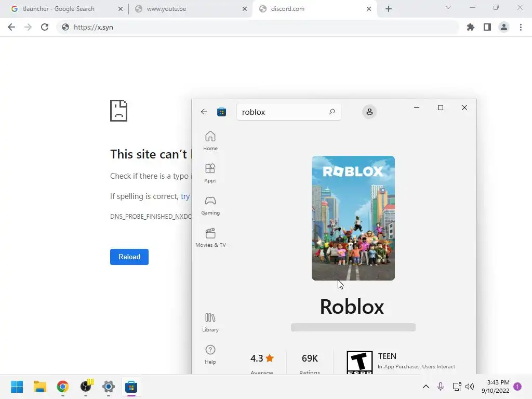This screenshot has height=399, width=532.
Task: Click the Store back arrow
Action: [x=204, y=112]
